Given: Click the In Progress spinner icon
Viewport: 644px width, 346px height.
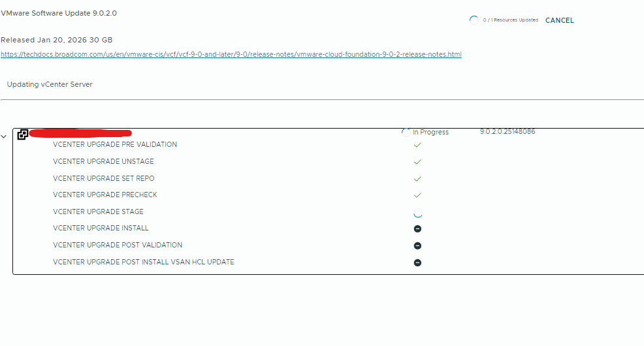Looking at the screenshot, I should [x=406, y=132].
